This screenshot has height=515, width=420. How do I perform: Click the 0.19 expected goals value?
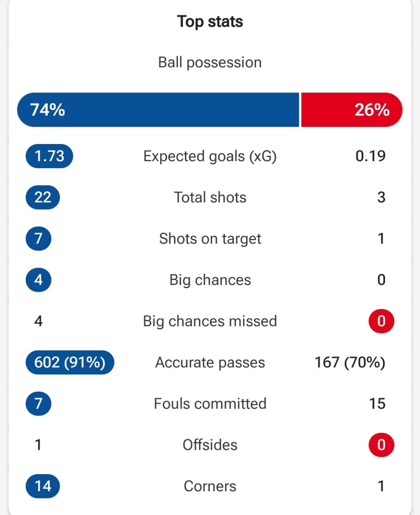coord(371,156)
